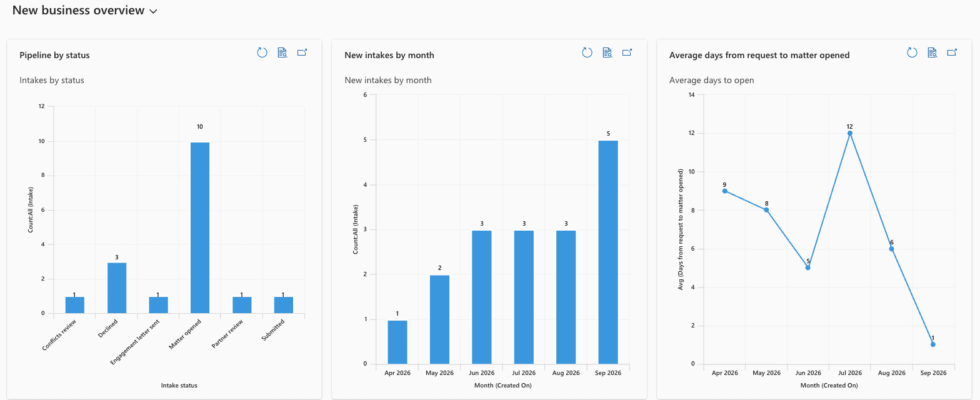Screen dimensions: 980x400
Task: Click the Conflicts review axis label
Action: pyautogui.click(x=60, y=334)
